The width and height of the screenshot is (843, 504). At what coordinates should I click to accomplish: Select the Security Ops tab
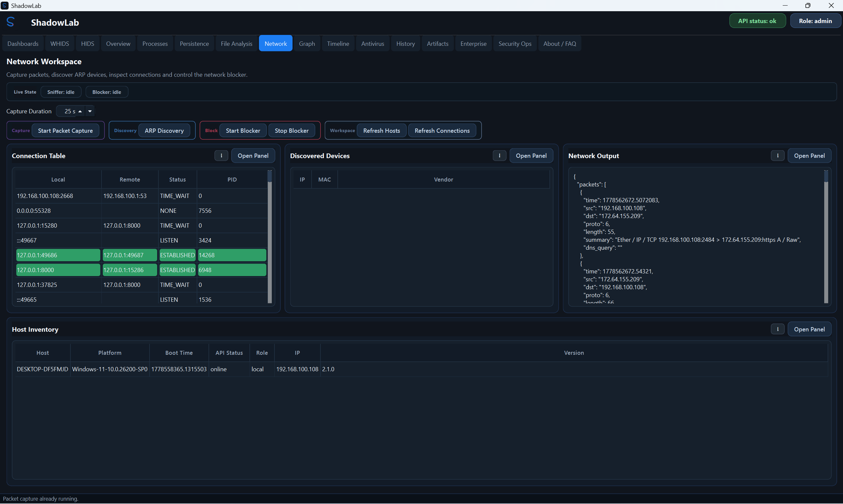point(515,43)
